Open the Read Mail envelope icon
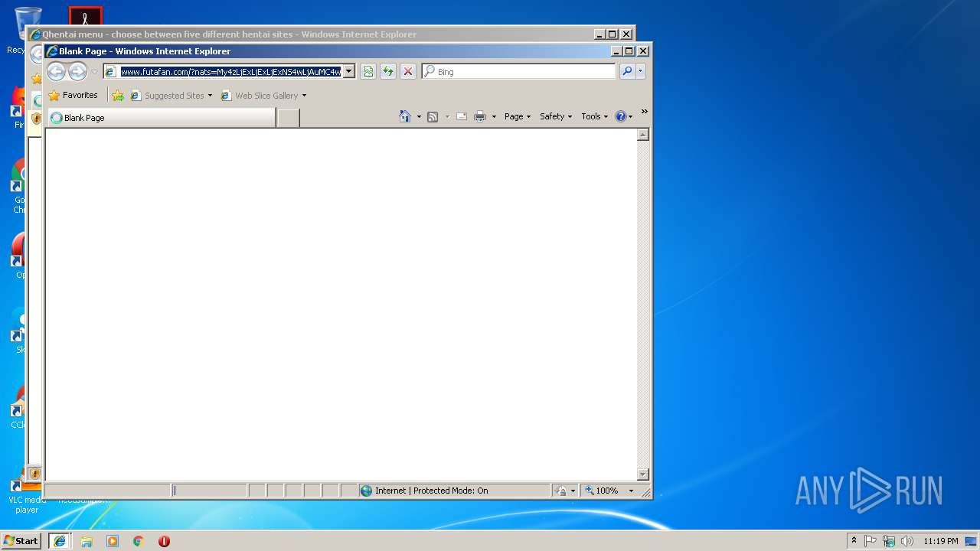The height and width of the screenshot is (551, 980). coord(462,117)
